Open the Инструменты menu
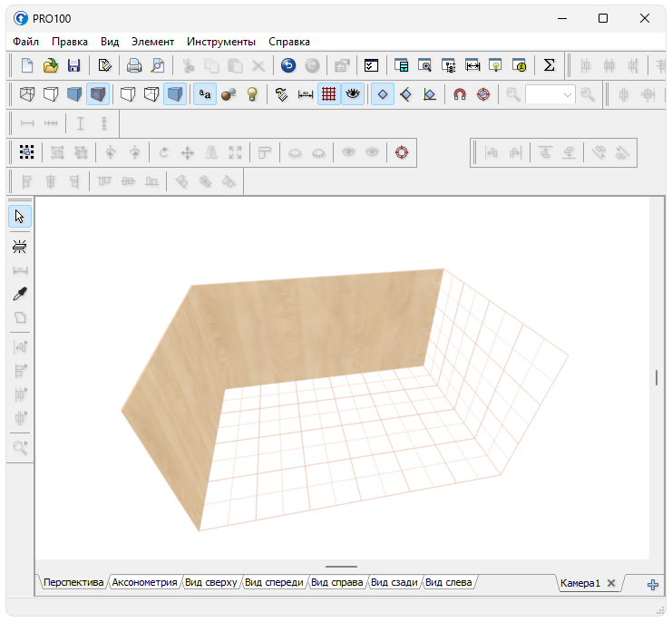Screen dimensions: 672x622 (221, 42)
